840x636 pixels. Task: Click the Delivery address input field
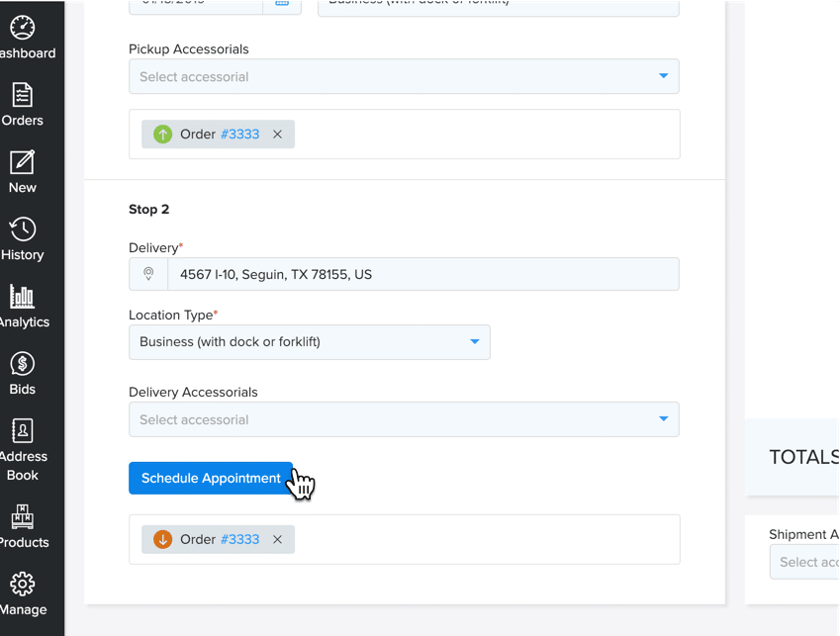pyautogui.click(x=422, y=274)
